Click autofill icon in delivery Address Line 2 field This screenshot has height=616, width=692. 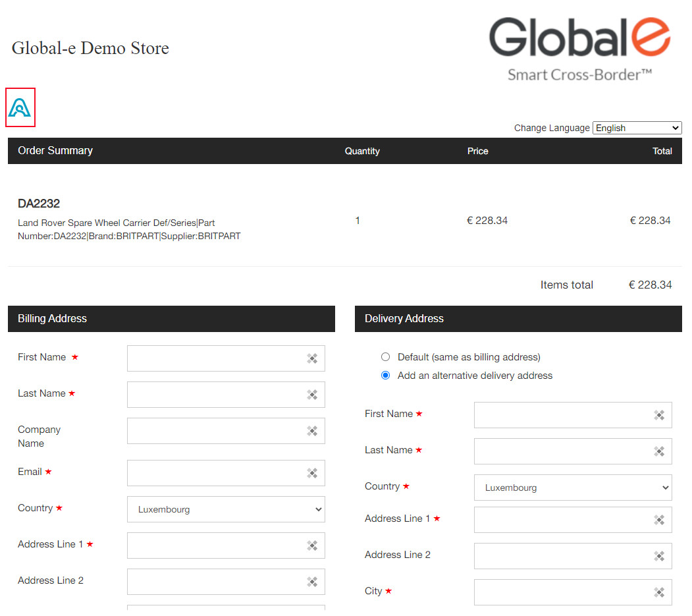[x=659, y=556]
